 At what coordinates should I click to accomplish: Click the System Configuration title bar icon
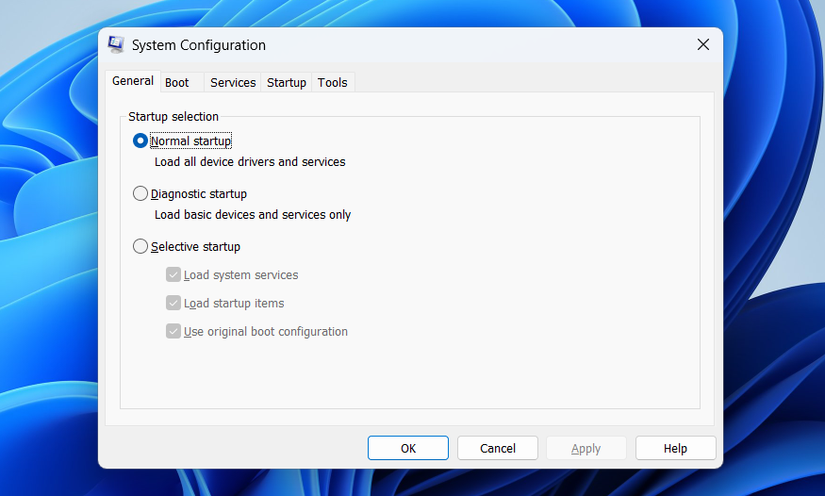click(x=116, y=45)
